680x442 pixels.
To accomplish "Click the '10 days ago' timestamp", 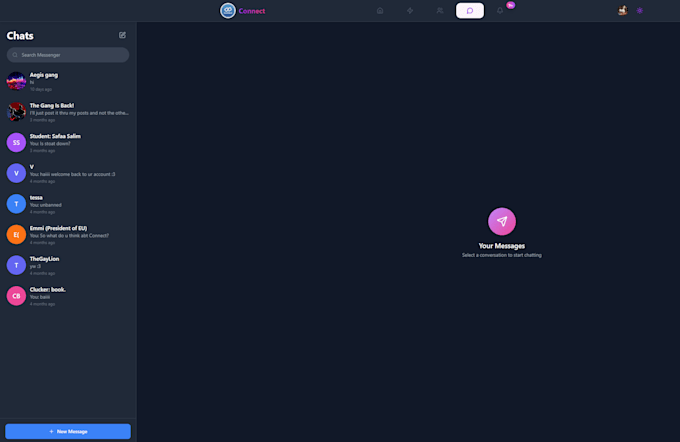I will tap(41, 89).
